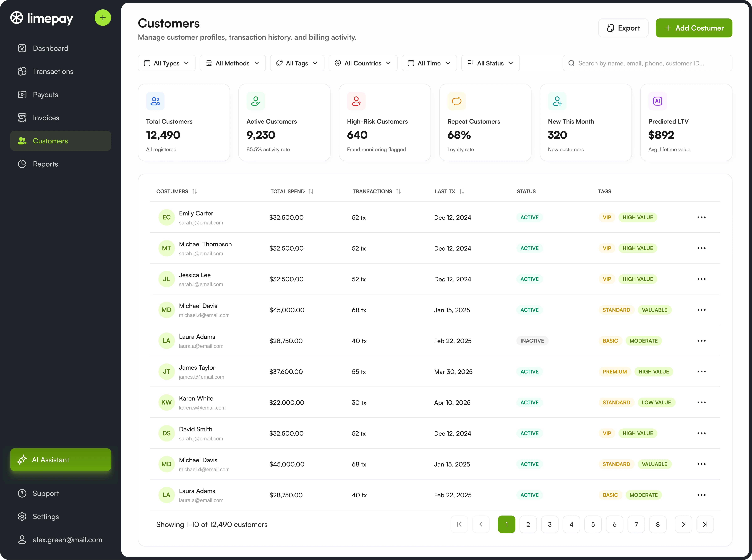The image size is (752, 560).
Task: Open the Payouts section
Action: (61, 95)
